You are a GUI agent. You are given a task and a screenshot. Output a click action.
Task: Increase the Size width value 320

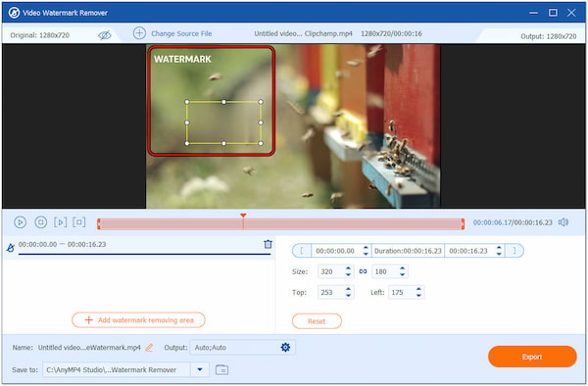click(x=348, y=268)
